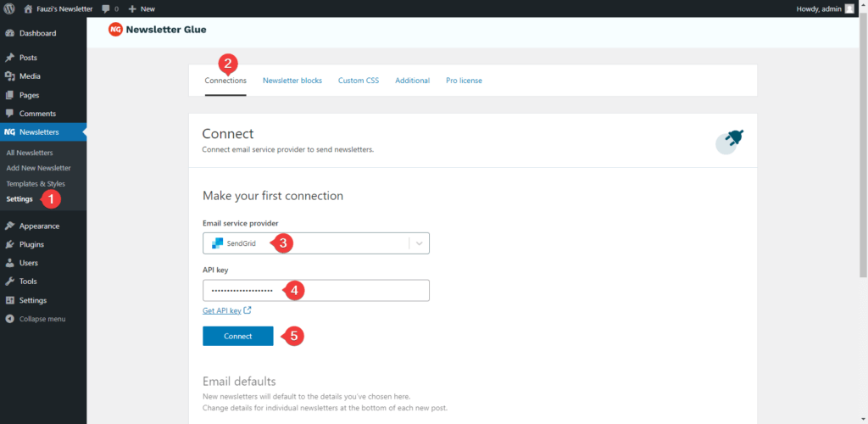This screenshot has width=868, height=424.
Task: Click the Dashboard gauge icon
Action: click(9, 33)
